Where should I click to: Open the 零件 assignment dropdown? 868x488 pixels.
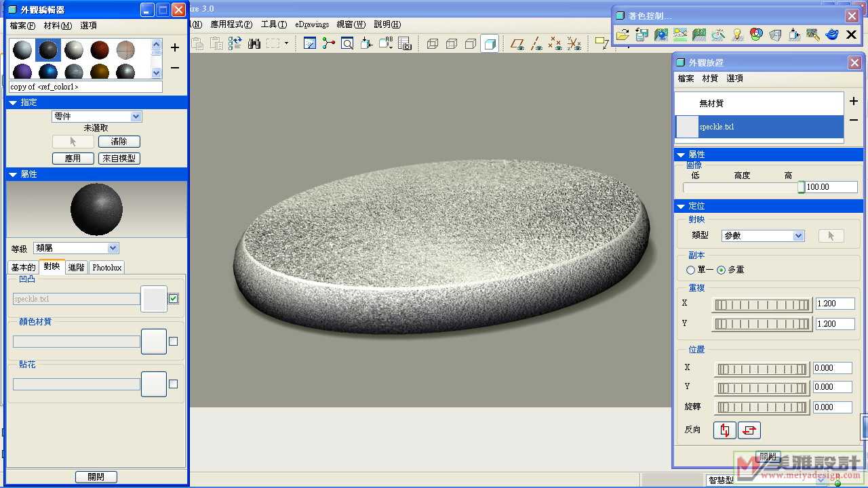coord(96,117)
